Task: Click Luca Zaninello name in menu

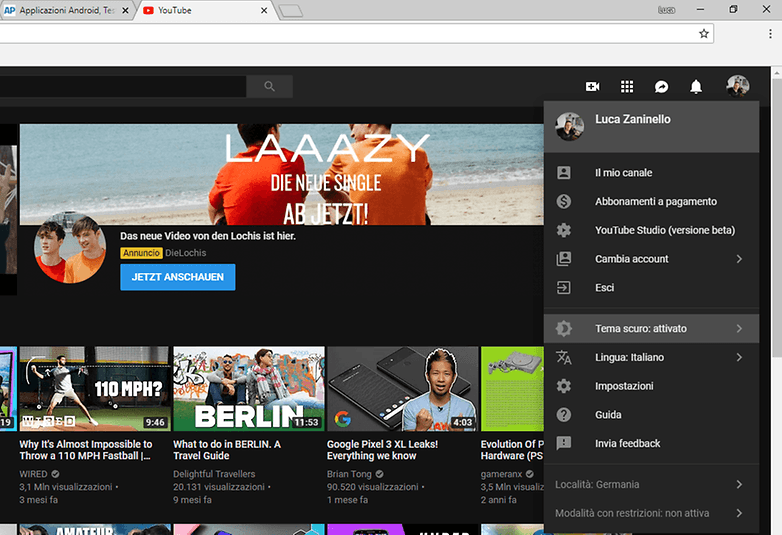Action: (x=632, y=119)
